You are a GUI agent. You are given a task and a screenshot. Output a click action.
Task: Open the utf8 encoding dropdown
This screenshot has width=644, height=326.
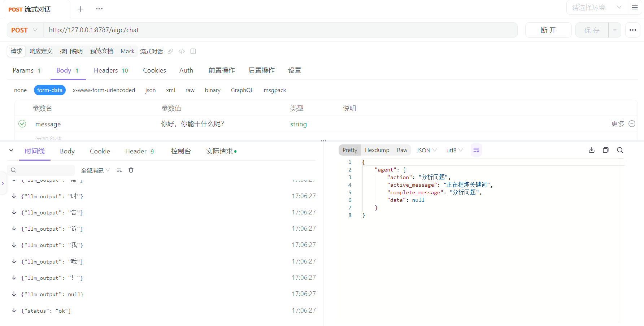(x=454, y=150)
